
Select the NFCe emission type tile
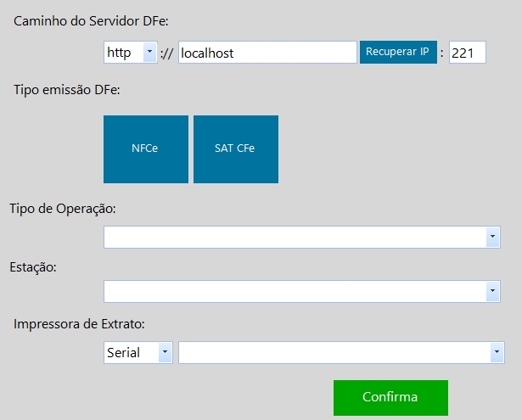[x=146, y=149]
